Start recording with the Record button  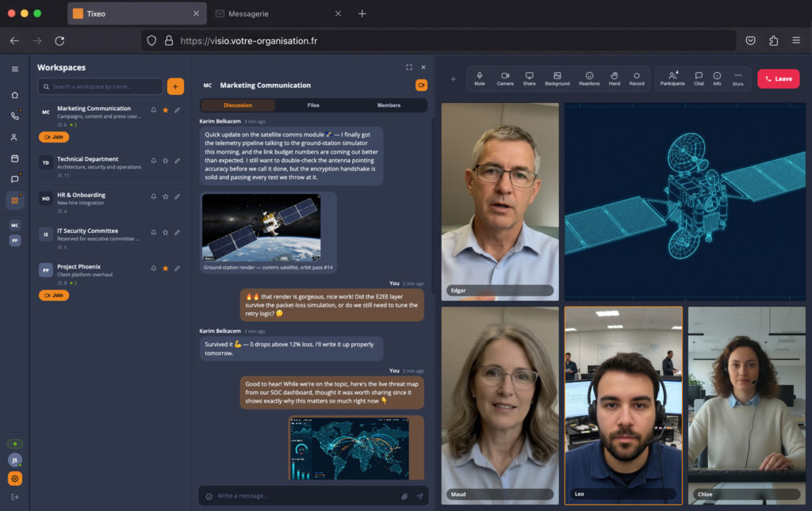pyautogui.click(x=637, y=78)
